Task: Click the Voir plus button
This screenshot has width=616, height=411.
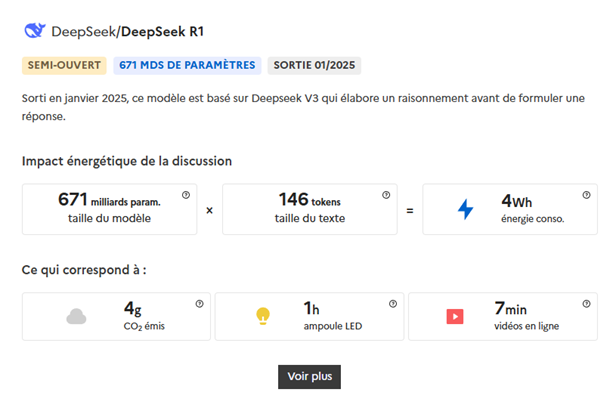Action: [x=310, y=377]
